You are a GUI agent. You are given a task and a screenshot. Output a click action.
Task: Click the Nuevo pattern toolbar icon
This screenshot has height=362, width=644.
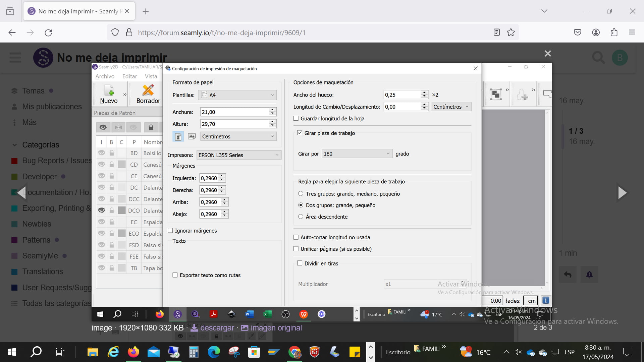109,94
